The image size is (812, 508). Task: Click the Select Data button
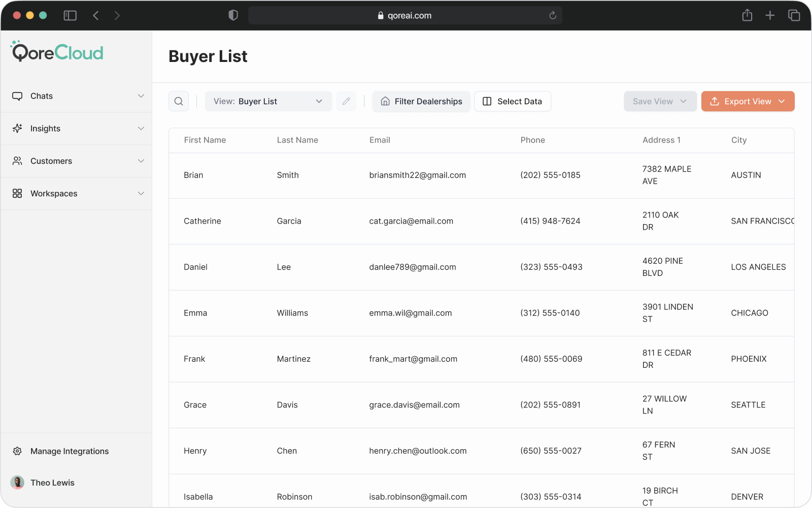coord(513,101)
